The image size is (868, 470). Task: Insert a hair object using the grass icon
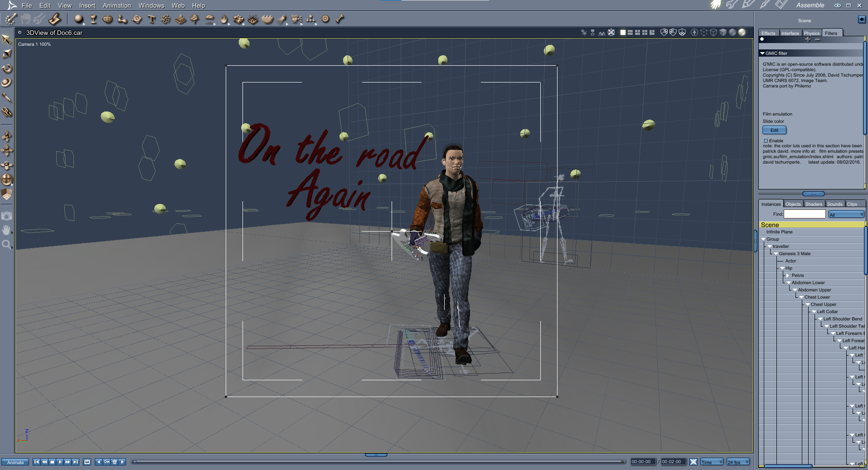253,19
